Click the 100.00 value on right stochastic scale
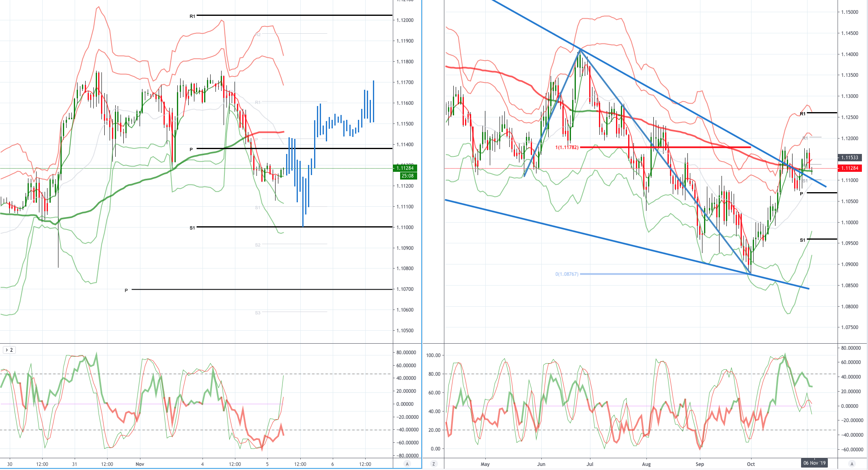This screenshot has height=470, width=868. coord(433,355)
